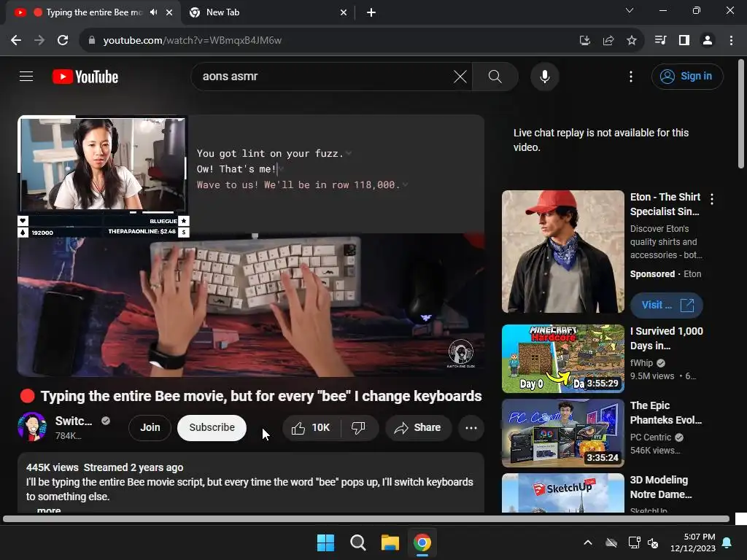Click 'PC Centric' channel name
Screen dimensions: 747x560
pos(651,437)
